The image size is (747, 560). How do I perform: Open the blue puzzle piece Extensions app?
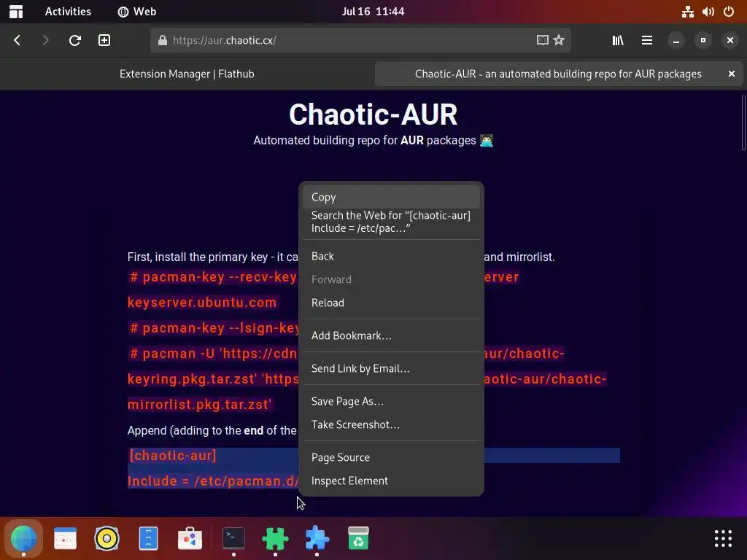pyautogui.click(x=317, y=538)
